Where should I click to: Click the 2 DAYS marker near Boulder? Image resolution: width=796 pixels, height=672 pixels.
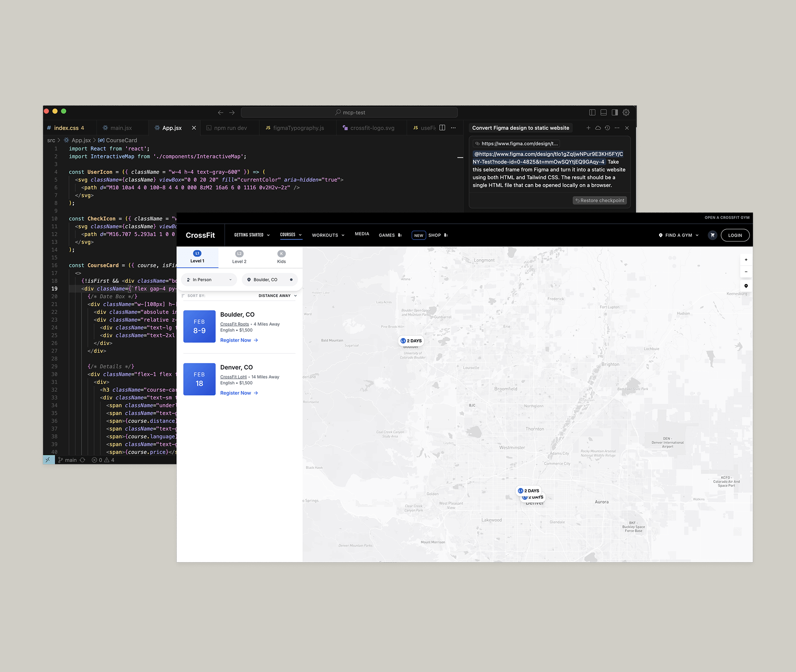(x=411, y=341)
